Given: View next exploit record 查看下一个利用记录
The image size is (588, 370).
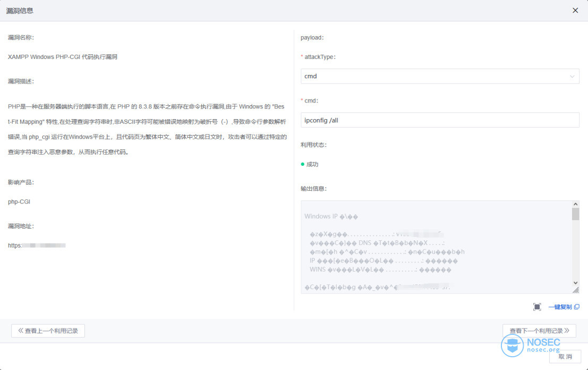Looking at the screenshot, I should click(539, 331).
